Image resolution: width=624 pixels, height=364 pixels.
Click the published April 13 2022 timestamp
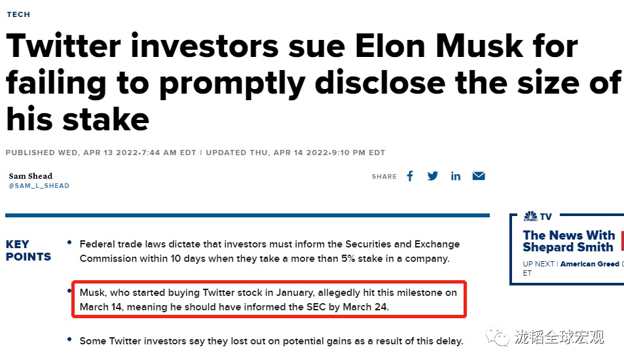[101, 153]
